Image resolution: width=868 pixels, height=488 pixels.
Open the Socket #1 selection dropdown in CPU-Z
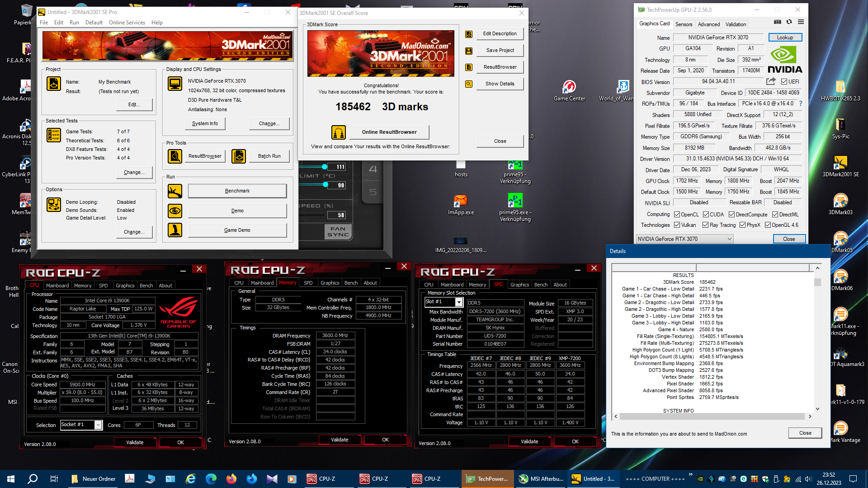coord(98,425)
